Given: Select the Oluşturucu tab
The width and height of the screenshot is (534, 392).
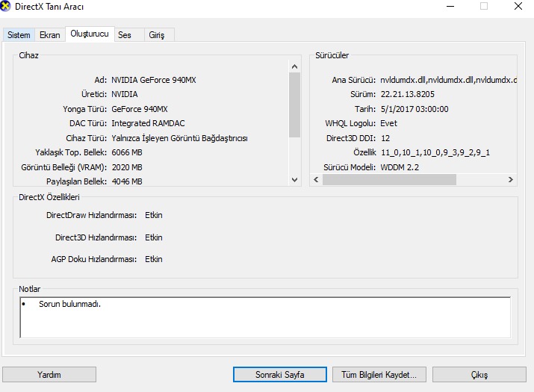Looking at the screenshot, I should pos(90,34).
